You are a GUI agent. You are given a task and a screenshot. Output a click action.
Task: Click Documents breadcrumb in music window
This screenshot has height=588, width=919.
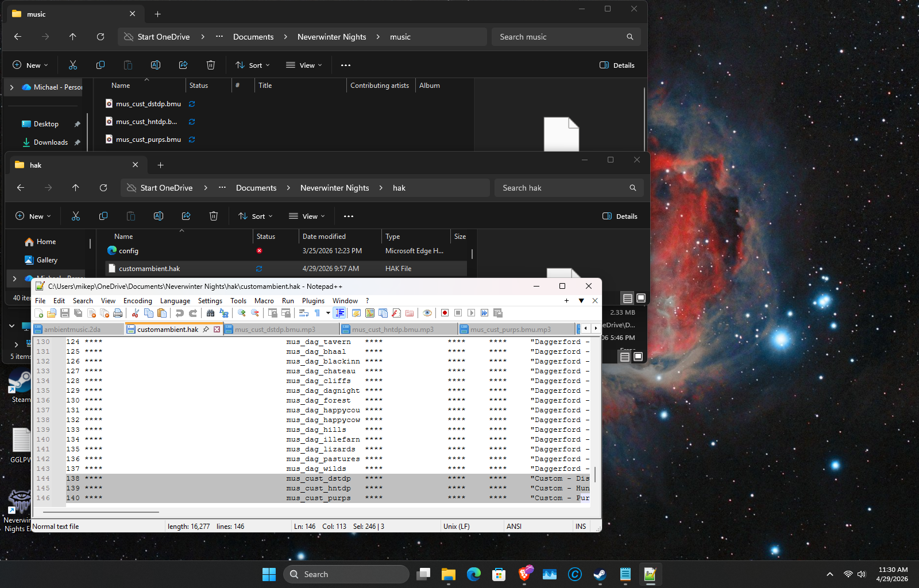253,37
